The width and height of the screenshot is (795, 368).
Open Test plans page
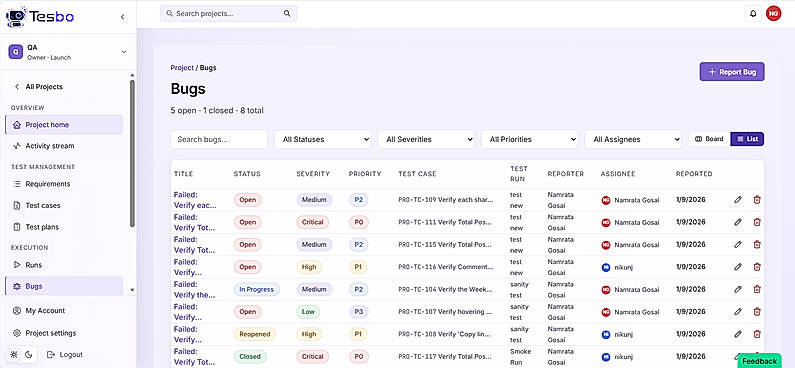click(64, 227)
